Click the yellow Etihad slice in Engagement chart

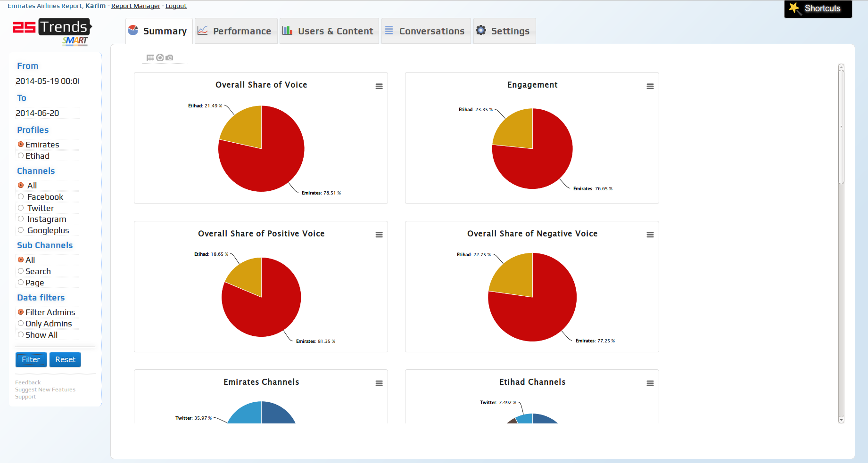coord(517,131)
